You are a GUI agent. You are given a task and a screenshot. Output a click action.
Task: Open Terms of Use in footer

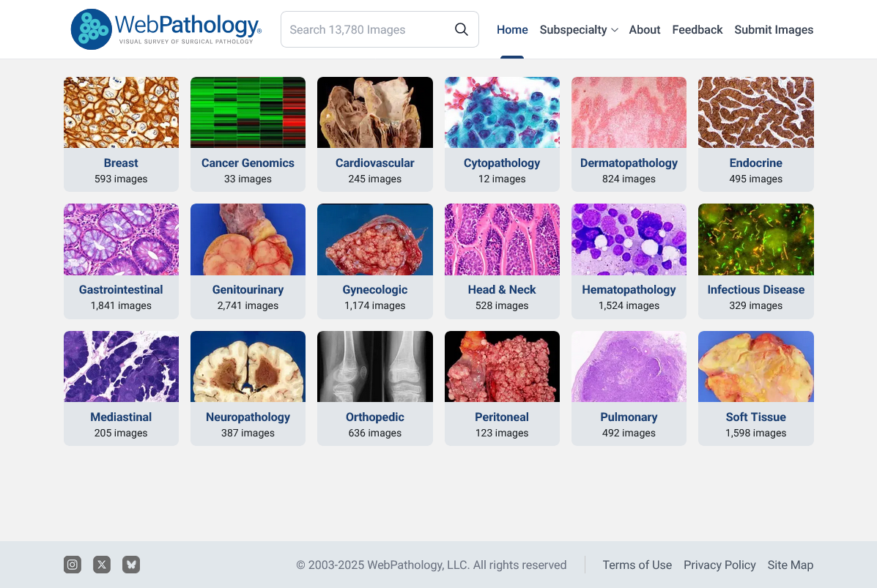click(x=637, y=565)
